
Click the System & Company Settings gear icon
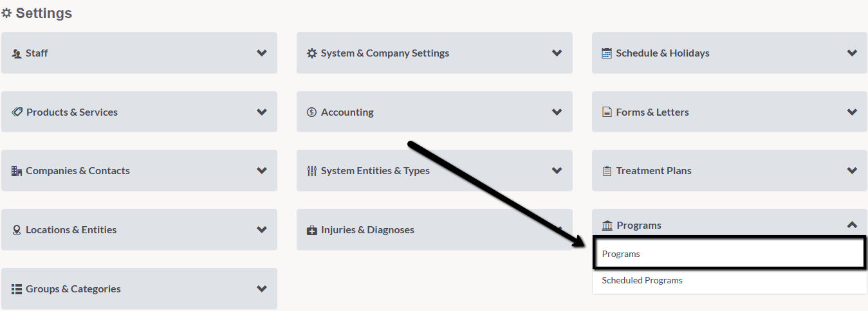(312, 53)
